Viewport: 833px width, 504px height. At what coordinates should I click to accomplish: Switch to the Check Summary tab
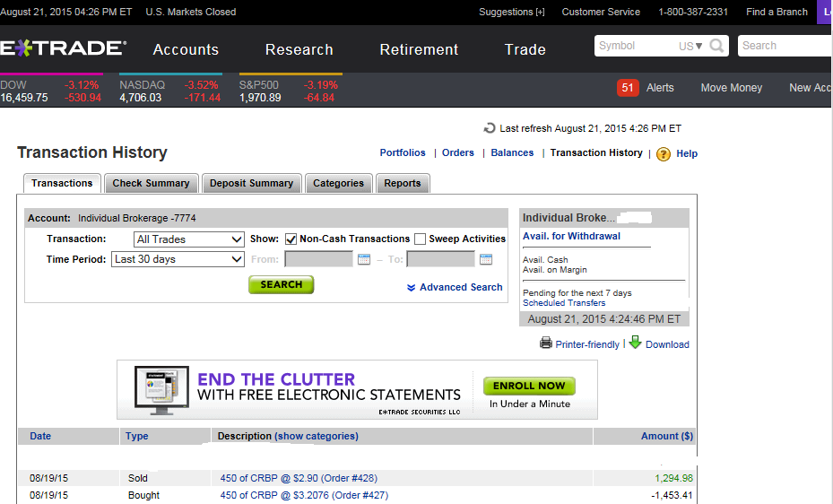click(x=152, y=183)
